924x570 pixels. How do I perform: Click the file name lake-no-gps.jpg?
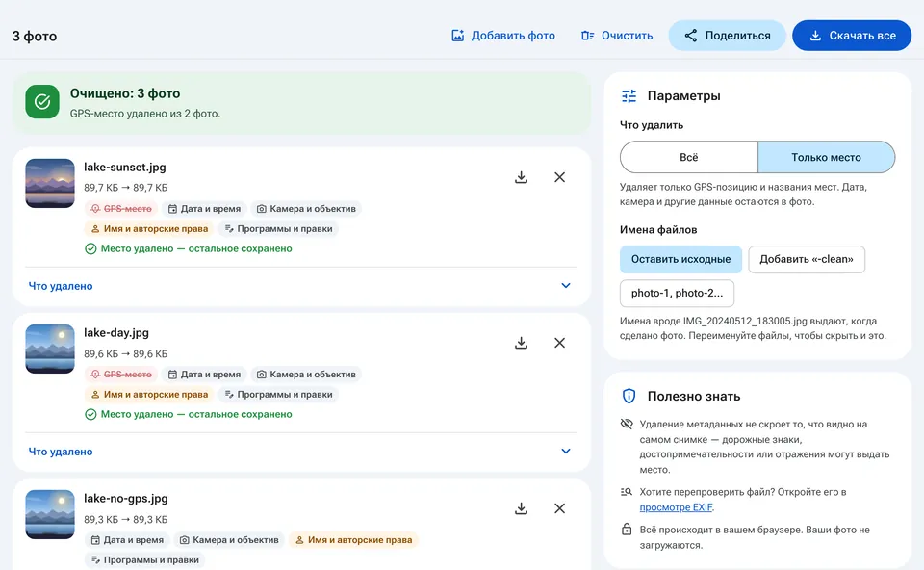coord(125,499)
